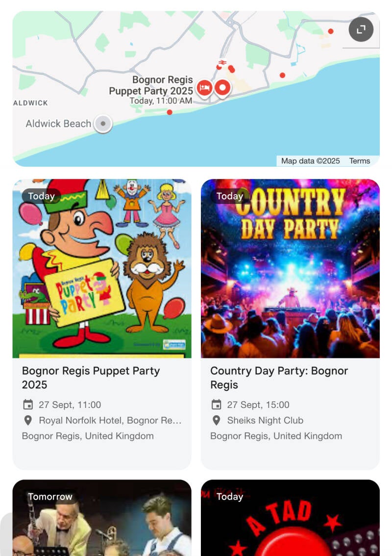This screenshot has height=556, width=392.
Task: Tap the railway station icon on map
Action: tap(222, 62)
